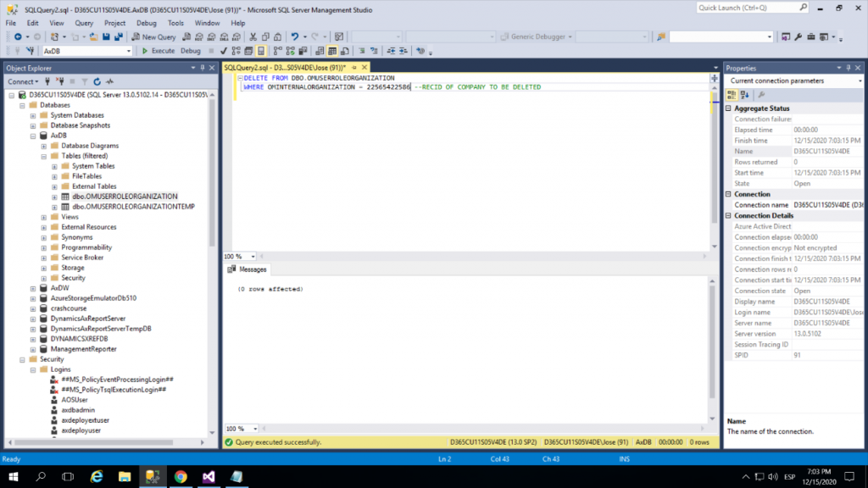Click Results to Text icon
Screen dimensions: 868x488
320,51
